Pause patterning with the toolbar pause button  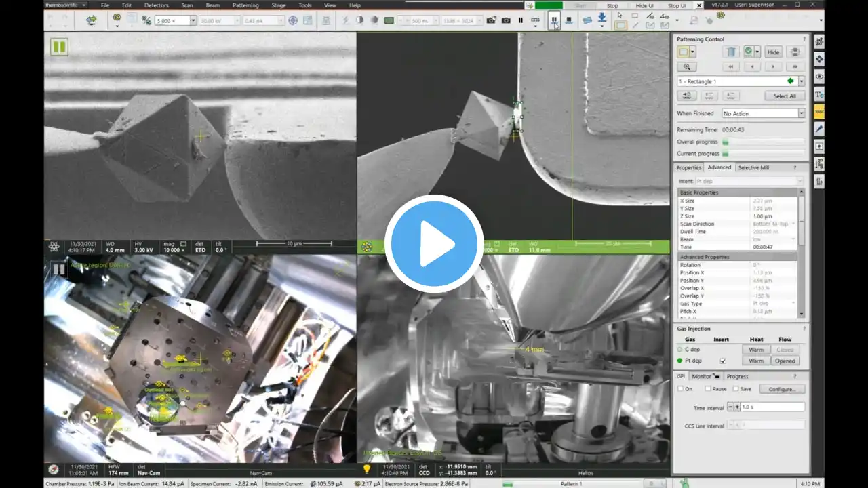point(554,20)
